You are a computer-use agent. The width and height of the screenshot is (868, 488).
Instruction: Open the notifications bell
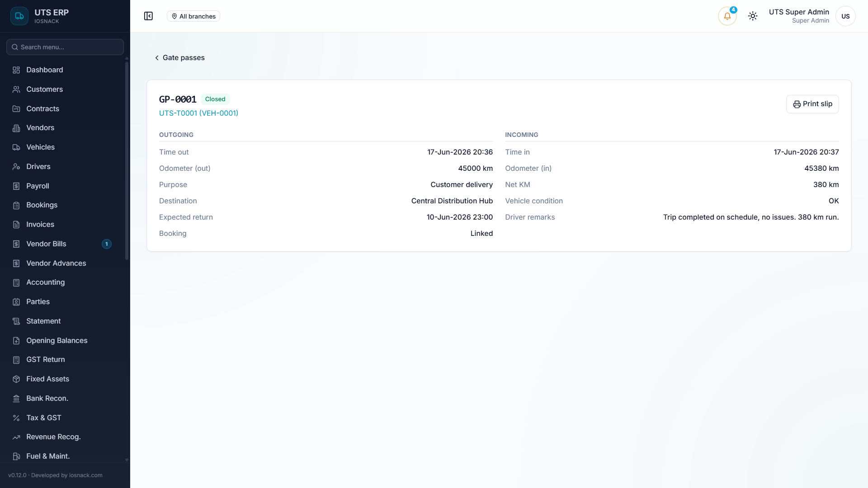(x=727, y=16)
